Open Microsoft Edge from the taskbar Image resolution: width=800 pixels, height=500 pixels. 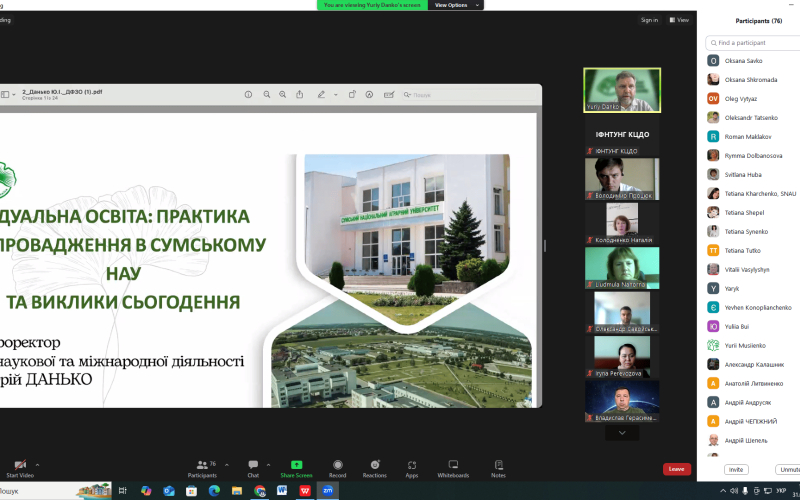214,491
